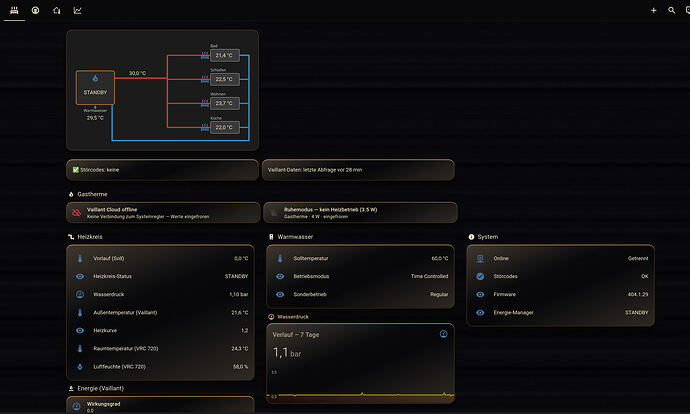Click the check-circle icon for Störcodes

coord(481,276)
